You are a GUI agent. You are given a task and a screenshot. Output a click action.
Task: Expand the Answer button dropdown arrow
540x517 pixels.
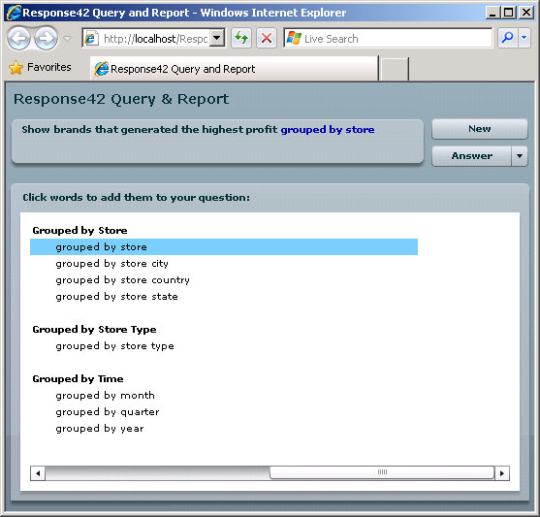click(x=519, y=156)
